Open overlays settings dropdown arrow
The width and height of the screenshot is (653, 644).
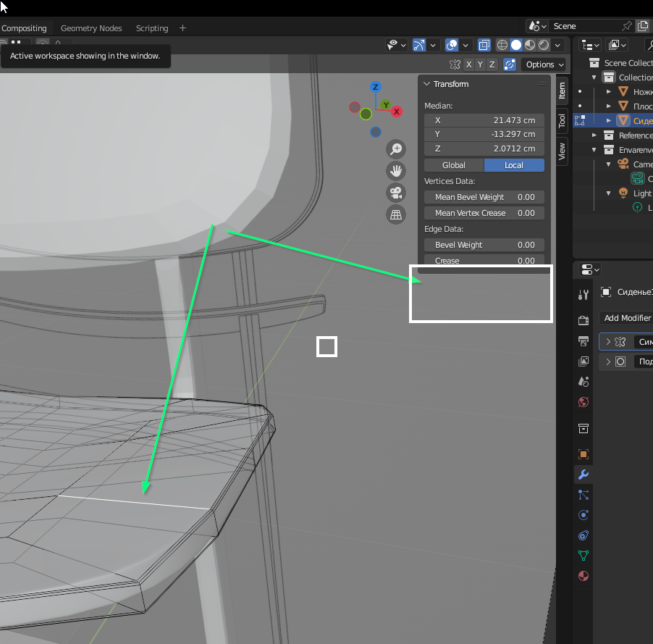pos(465,45)
